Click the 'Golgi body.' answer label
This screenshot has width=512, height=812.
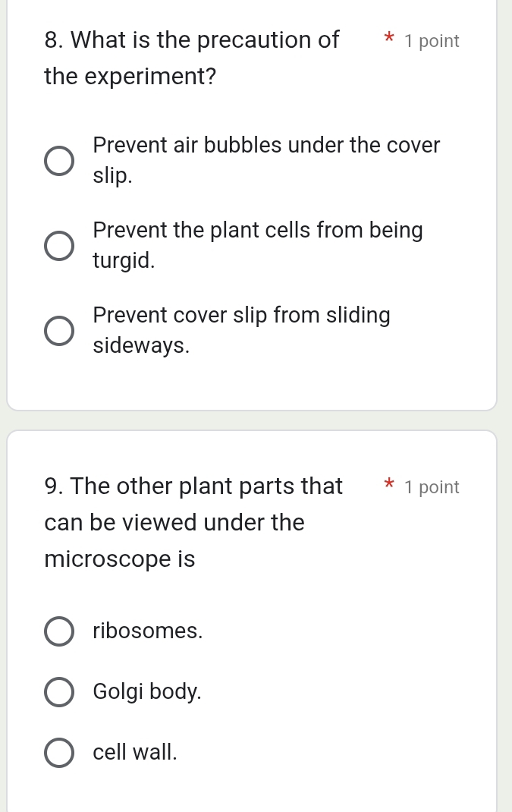click(x=147, y=692)
